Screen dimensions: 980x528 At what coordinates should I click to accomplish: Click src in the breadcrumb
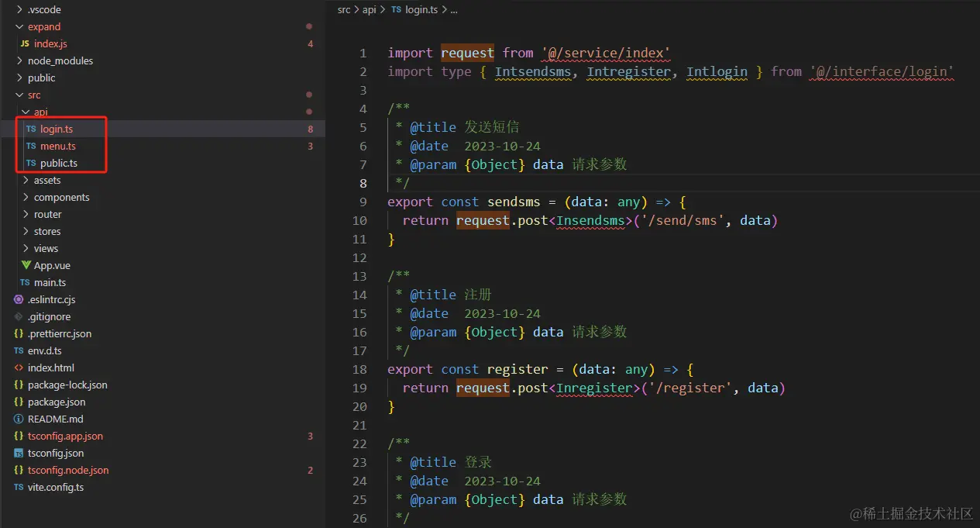click(x=344, y=10)
